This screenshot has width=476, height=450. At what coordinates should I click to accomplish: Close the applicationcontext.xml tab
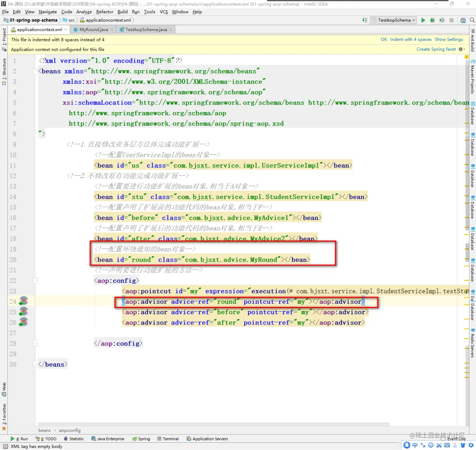(66, 30)
